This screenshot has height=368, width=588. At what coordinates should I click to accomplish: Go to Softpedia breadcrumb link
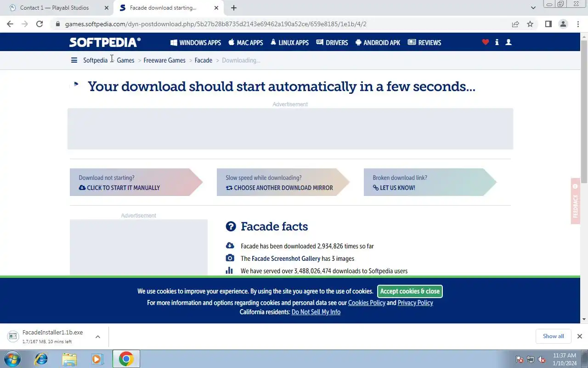[x=95, y=60]
